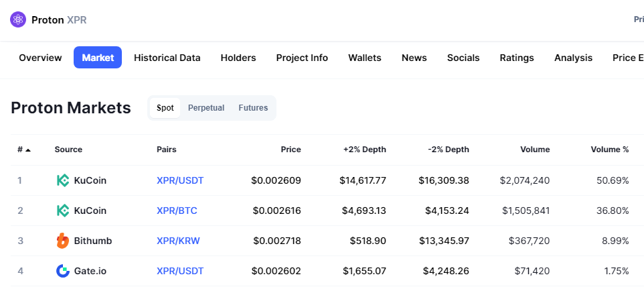Image resolution: width=644 pixels, height=289 pixels.
Task: Sort by the Price column header
Action: coord(291,150)
